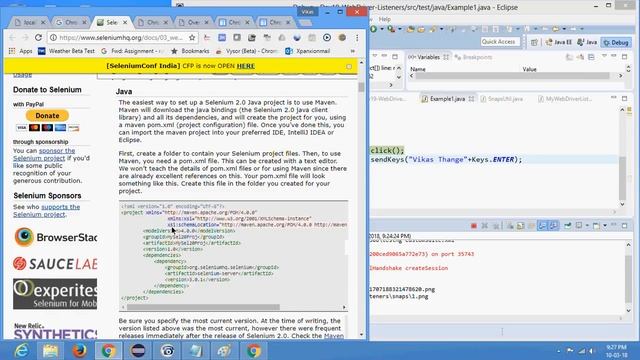The height and width of the screenshot is (360, 640).
Task: Select the Example1.java editor tab
Action: click(x=447, y=99)
